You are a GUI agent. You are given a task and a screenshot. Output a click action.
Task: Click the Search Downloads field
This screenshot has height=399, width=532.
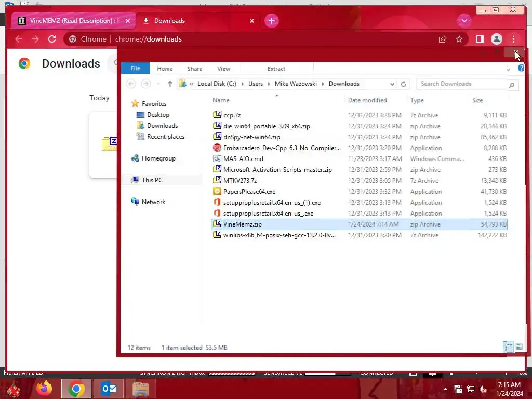click(x=467, y=84)
